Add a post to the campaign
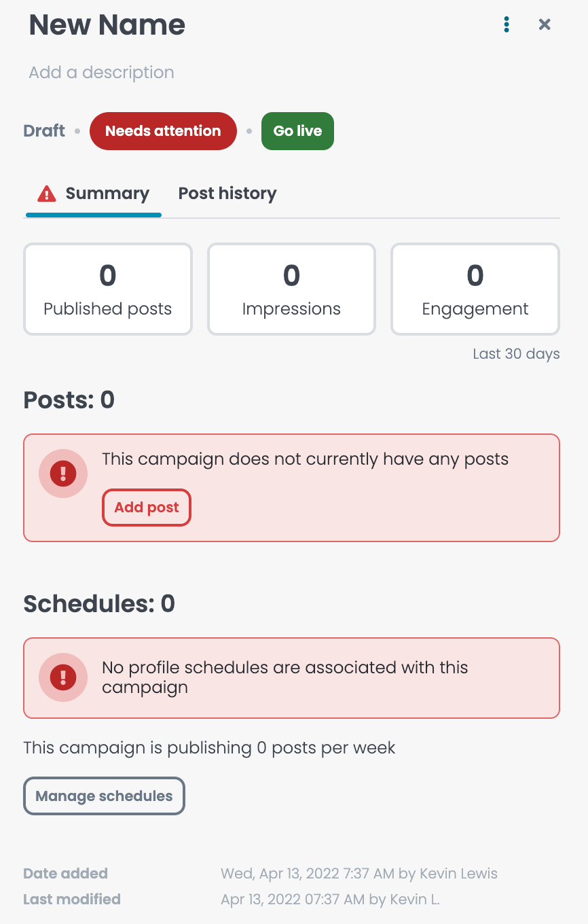 (x=147, y=508)
